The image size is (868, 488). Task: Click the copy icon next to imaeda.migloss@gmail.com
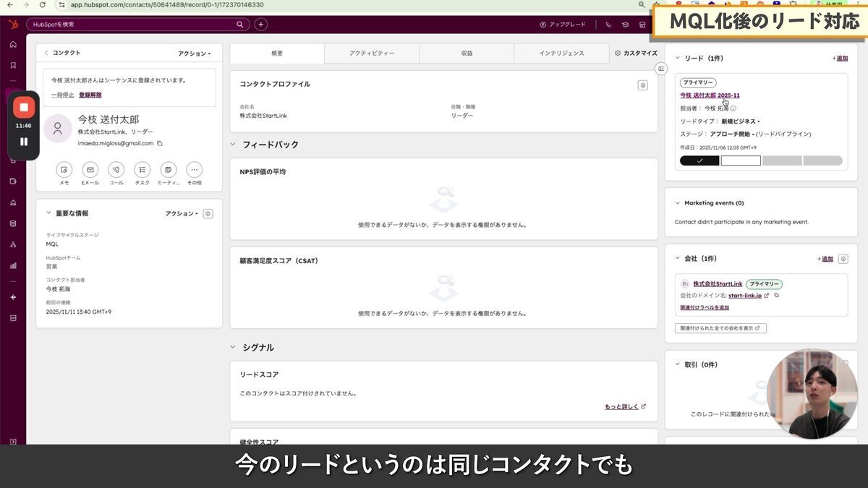click(x=160, y=144)
